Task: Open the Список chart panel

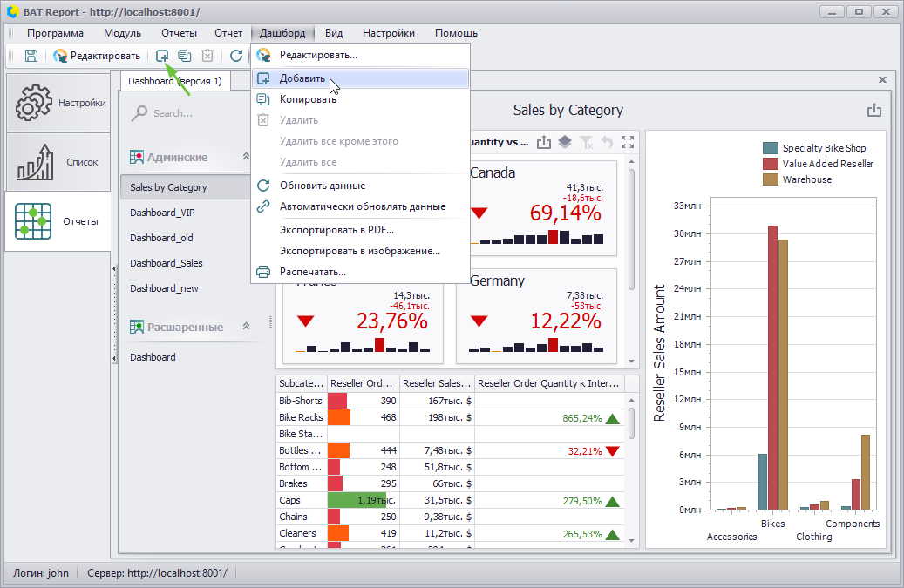Action: [58, 162]
